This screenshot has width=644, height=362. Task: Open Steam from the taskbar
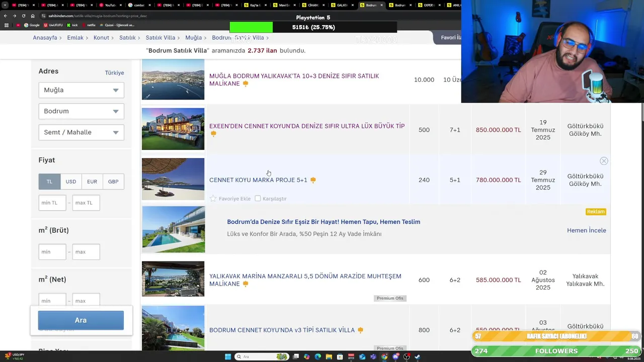coord(418,357)
